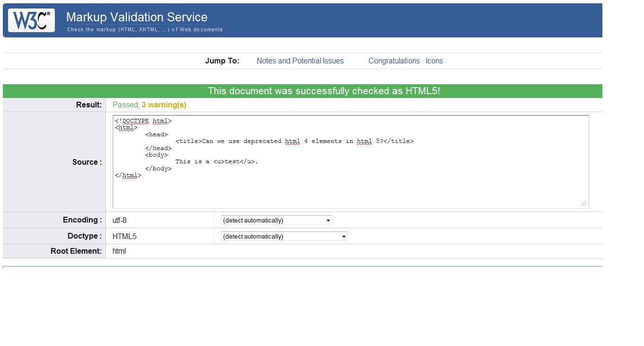The image size is (644, 346).
Task: Click the successfully checked as HTML5 banner
Action: (x=303, y=91)
